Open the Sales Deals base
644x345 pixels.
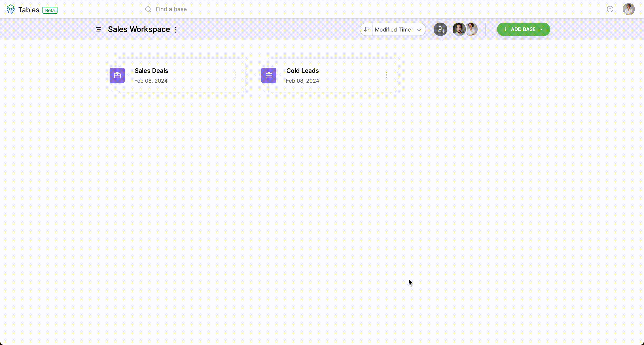[x=152, y=71]
